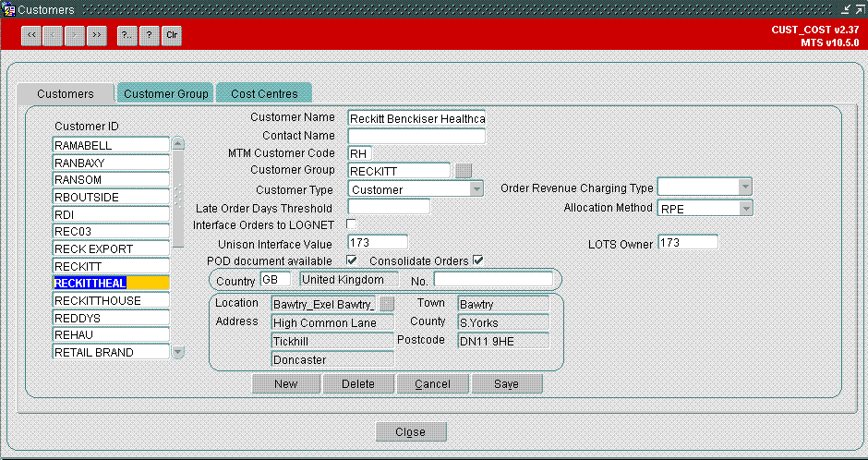Click the Customers window title icon
Image resolution: width=868 pixels, height=460 pixels.
9,9
